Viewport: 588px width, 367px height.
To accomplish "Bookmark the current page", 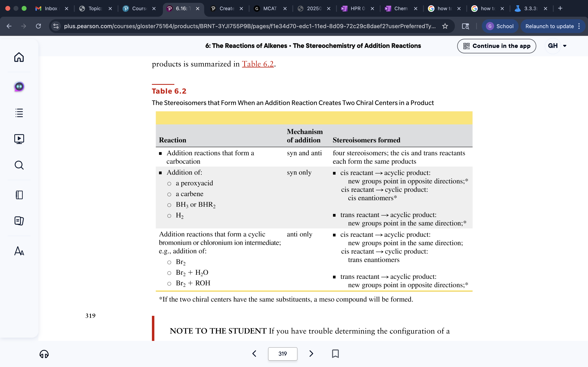I will (335, 354).
